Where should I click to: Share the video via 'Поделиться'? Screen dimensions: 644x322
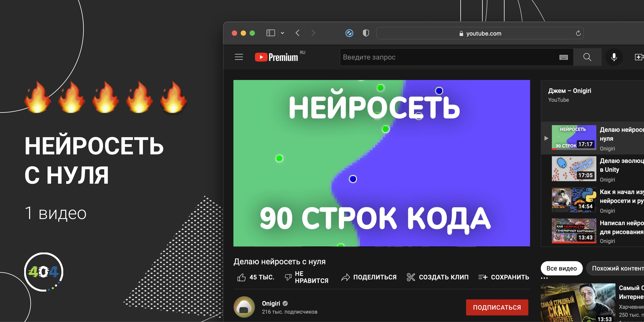(369, 277)
